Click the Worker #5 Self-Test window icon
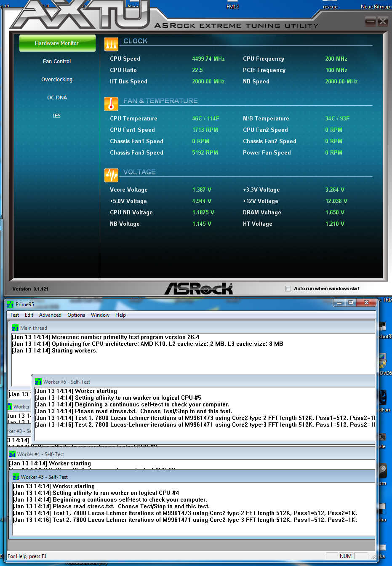This screenshot has width=392, height=566. [x=16, y=477]
